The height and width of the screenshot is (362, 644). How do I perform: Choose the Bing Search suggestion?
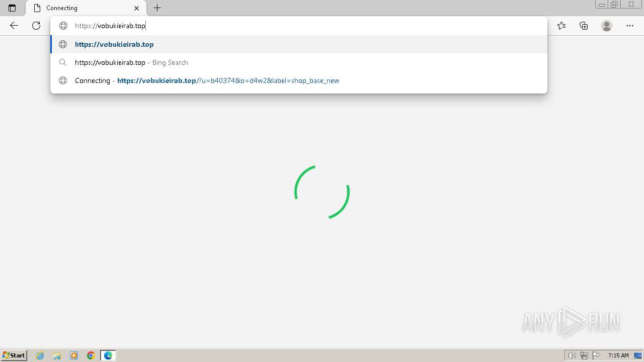tap(299, 62)
